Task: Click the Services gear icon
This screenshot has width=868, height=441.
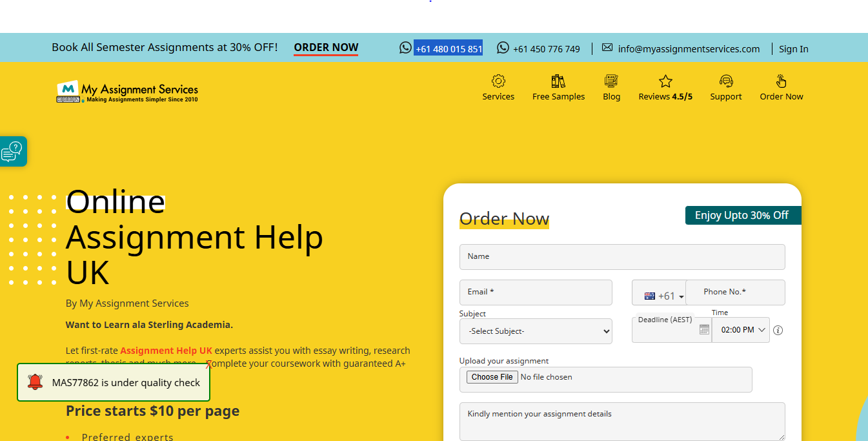Action: 498,81
